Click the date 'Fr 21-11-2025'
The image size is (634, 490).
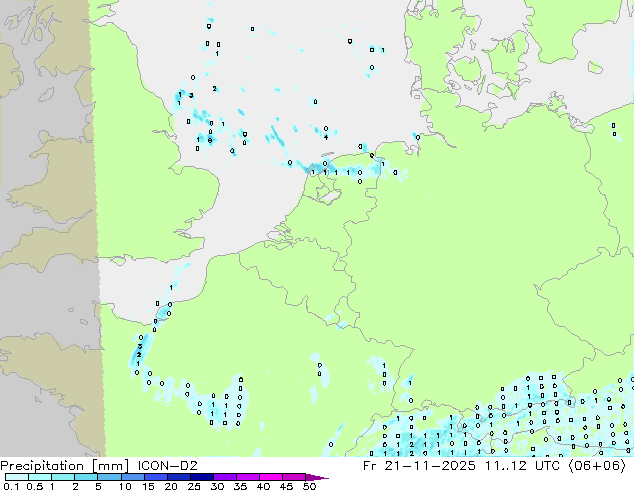tap(419, 466)
